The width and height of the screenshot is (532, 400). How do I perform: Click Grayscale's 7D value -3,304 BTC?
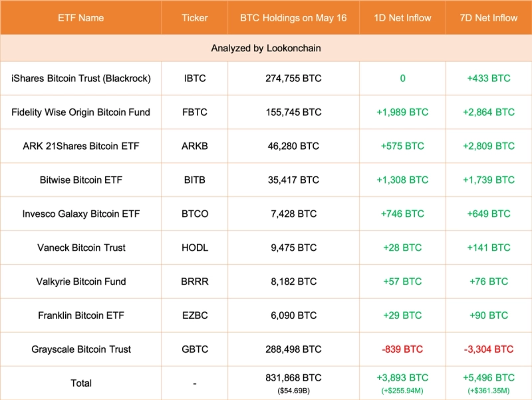489,350
